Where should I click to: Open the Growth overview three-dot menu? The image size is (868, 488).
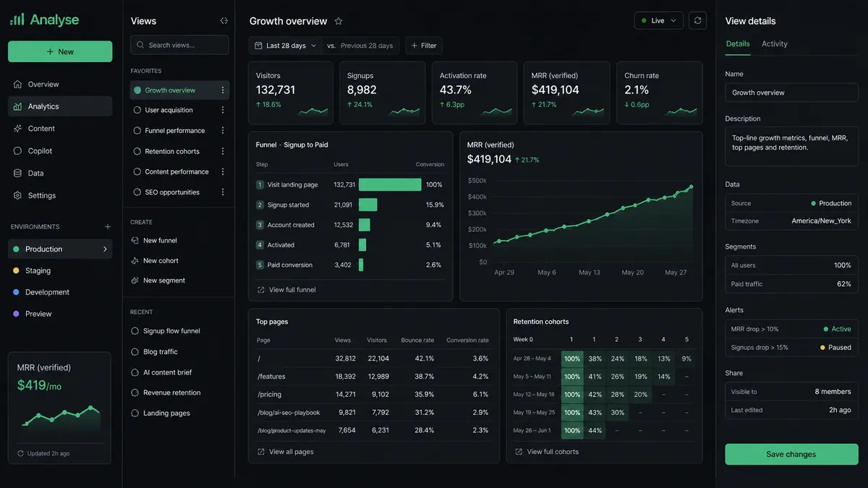tap(223, 90)
